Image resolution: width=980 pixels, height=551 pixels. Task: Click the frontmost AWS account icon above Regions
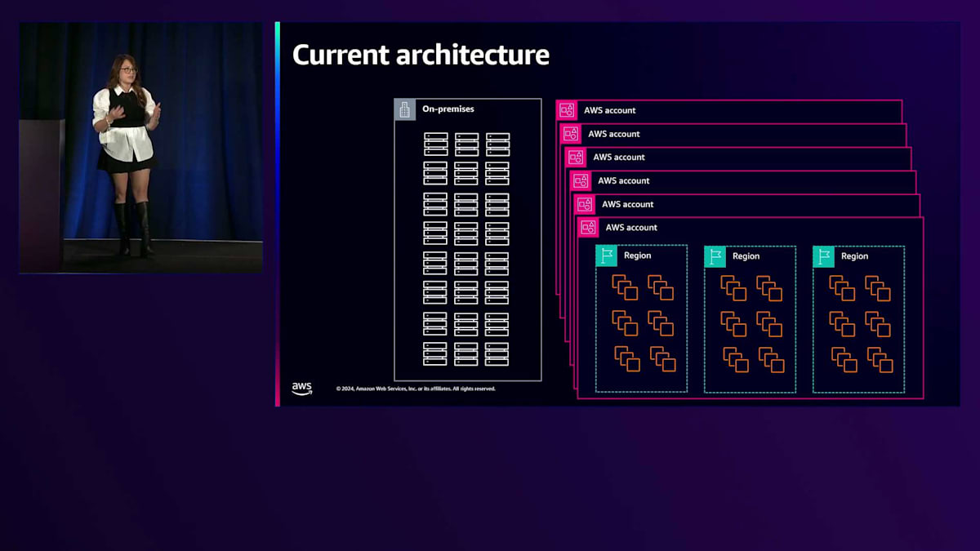coord(588,228)
